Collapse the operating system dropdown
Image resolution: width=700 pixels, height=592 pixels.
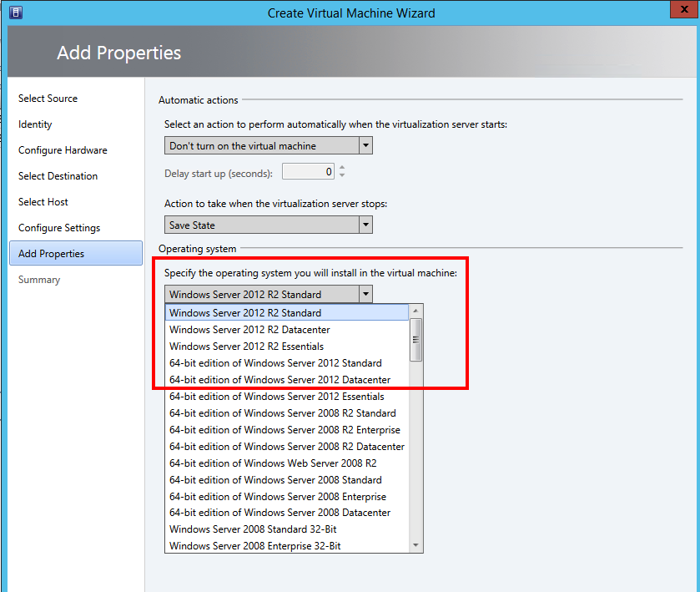[269, 295]
